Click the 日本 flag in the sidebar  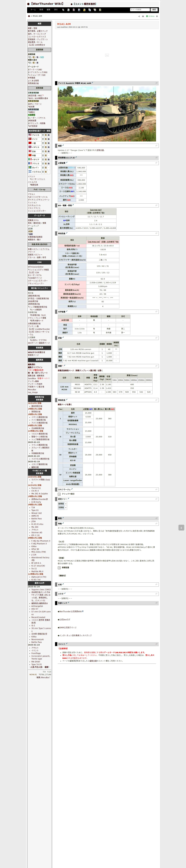(30, 151)
